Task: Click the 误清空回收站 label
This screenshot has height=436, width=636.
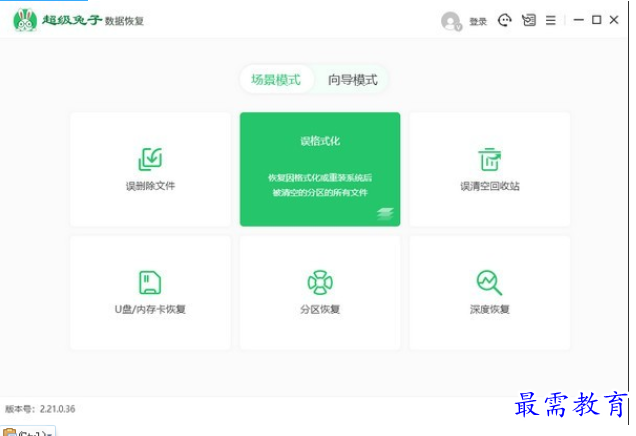Action: pyautogui.click(x=490, y=186)
